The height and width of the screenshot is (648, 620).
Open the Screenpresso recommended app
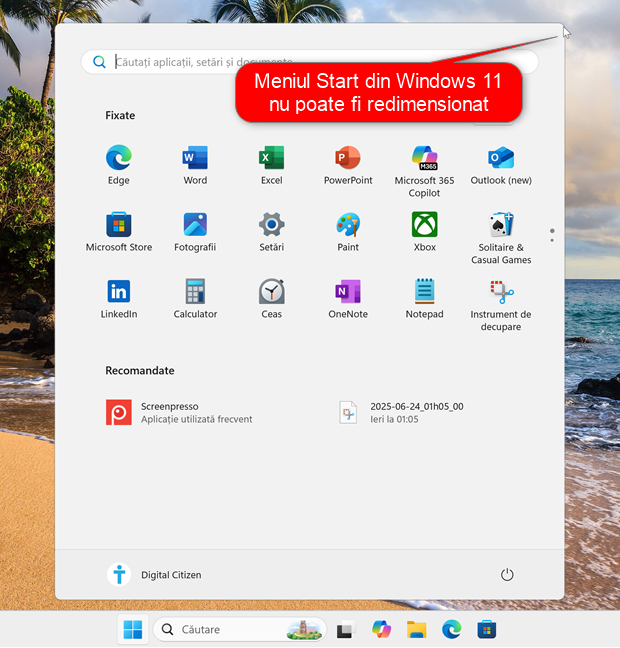pyautogui.click(x=119, y=412)
